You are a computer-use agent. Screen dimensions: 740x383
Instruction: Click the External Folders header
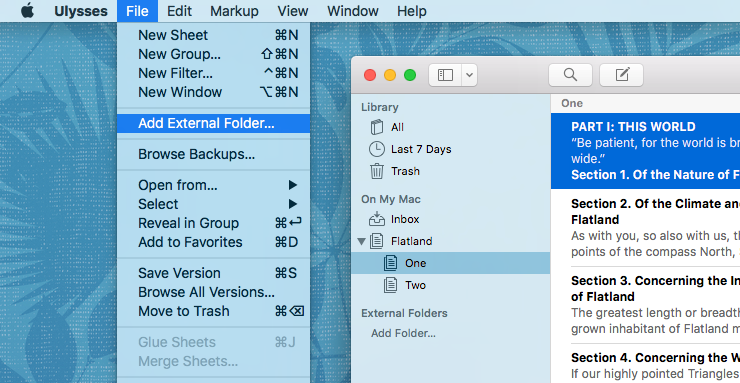click(404, 313)
